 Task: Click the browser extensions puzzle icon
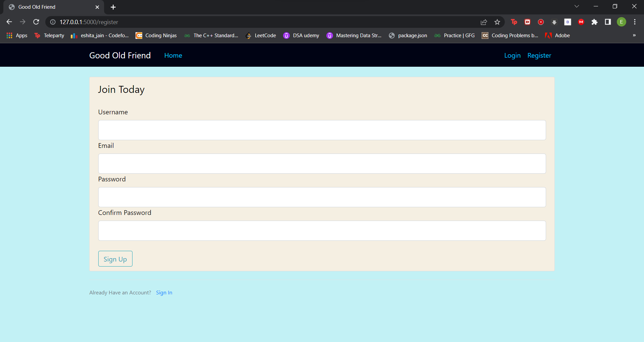[595, 22]
